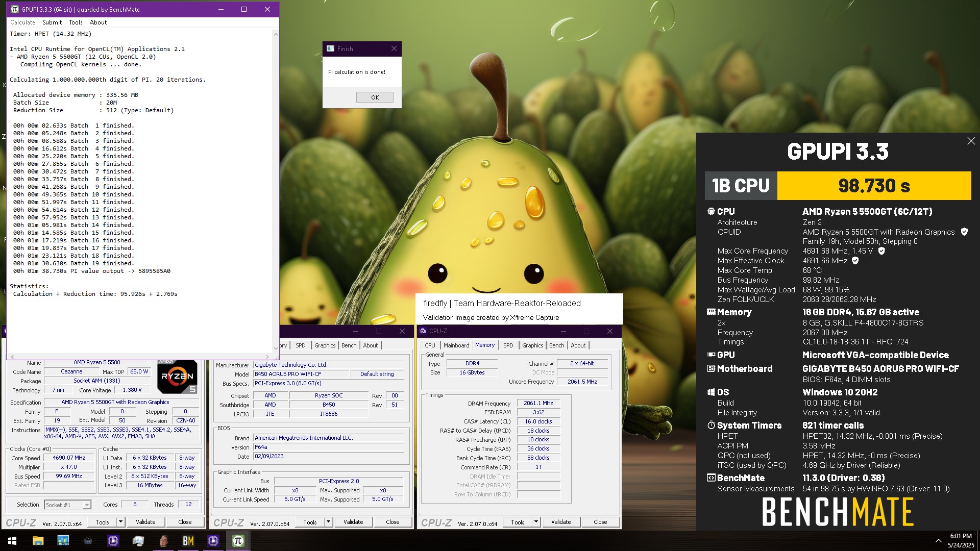Click the 98.730 s score banner
The width and height of the screenshot is (980, 551).
click(874, 186)
